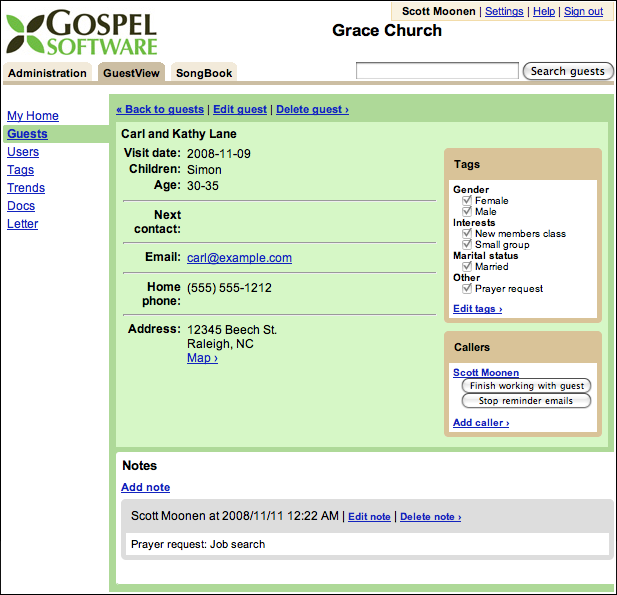617x595 pixels.
Task: Click the guest search input field
Action: coord(437,71)
